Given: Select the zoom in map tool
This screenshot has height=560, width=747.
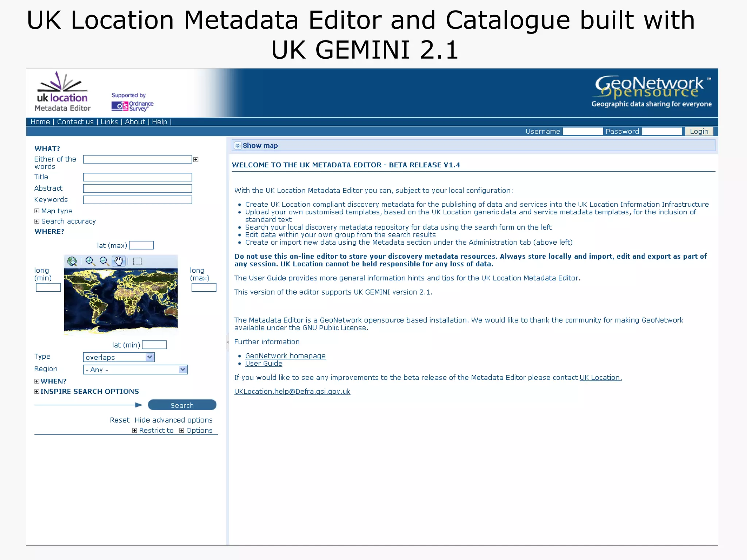Looking at the screenshot, I should click(x=90, y=261).
